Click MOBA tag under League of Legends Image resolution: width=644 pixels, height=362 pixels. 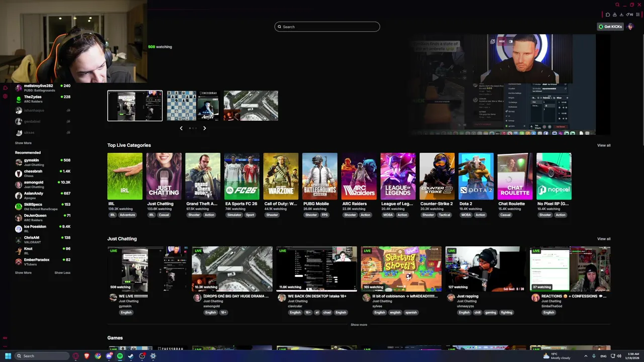[x=388, y=215]
